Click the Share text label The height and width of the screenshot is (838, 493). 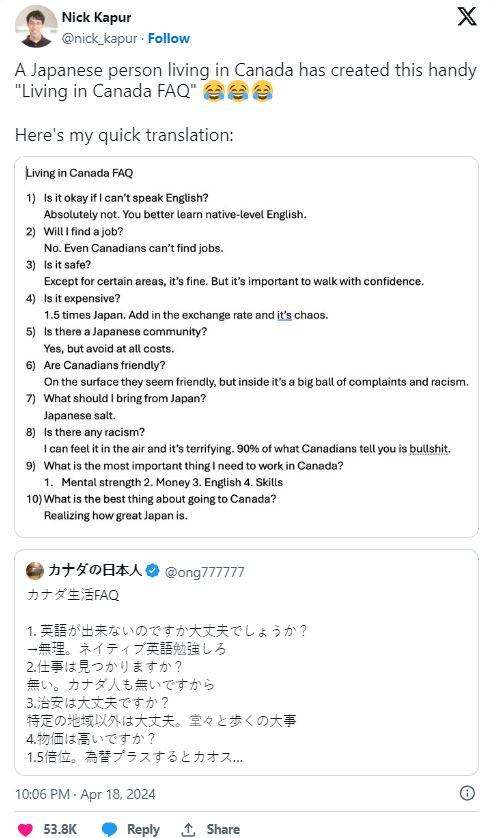223,829
